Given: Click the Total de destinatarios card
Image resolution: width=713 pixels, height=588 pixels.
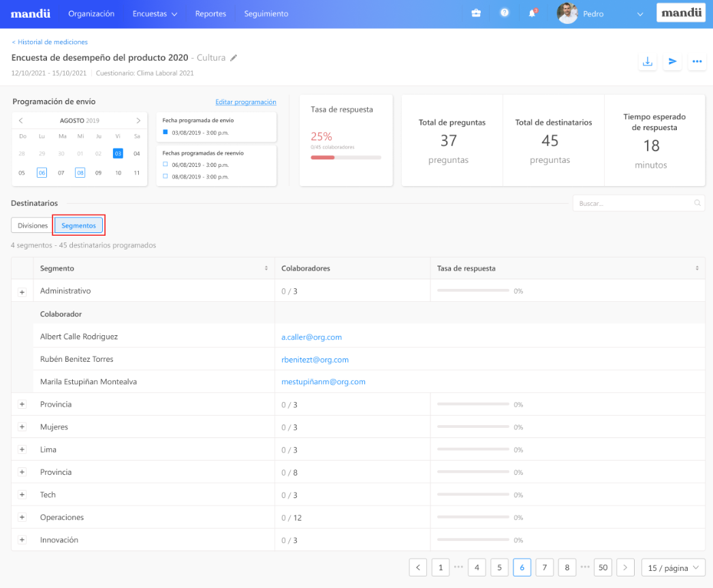Looking at the screenshot, I should coord(554,140).
